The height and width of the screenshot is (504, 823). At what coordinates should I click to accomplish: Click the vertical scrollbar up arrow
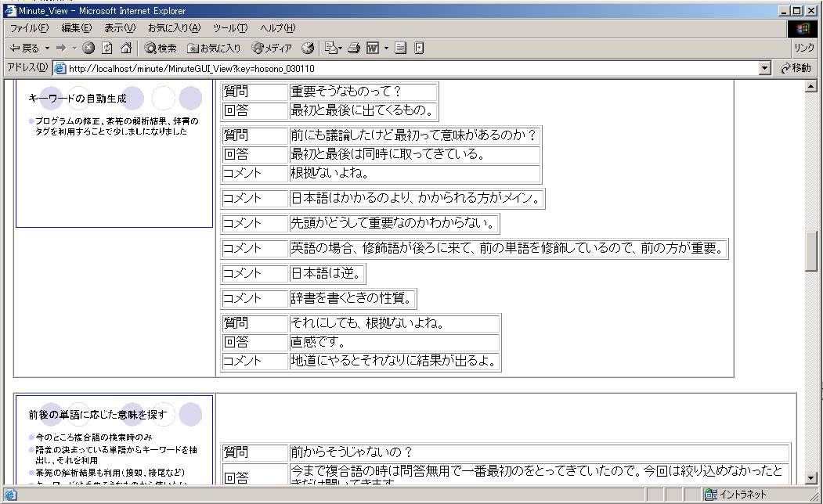click(x=811, y=86)
